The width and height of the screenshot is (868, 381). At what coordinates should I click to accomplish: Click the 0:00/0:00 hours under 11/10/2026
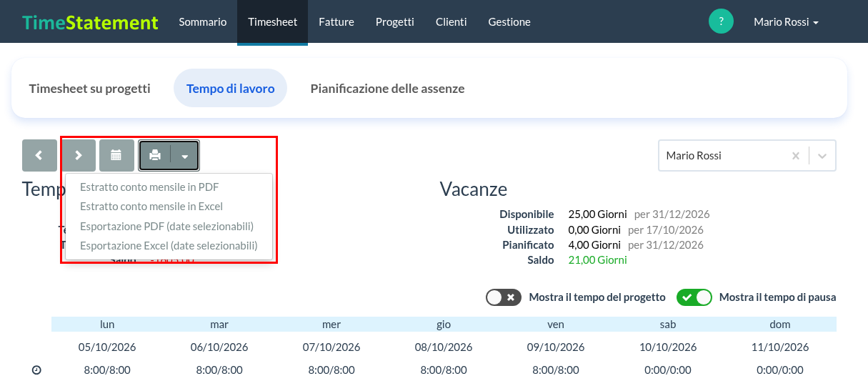780,370
